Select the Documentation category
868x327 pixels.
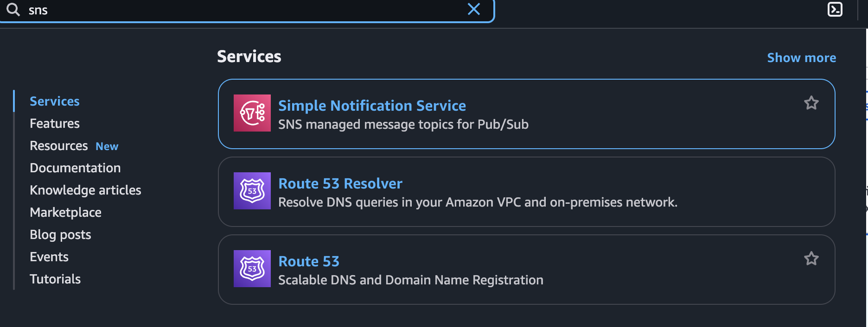[75, 168]
